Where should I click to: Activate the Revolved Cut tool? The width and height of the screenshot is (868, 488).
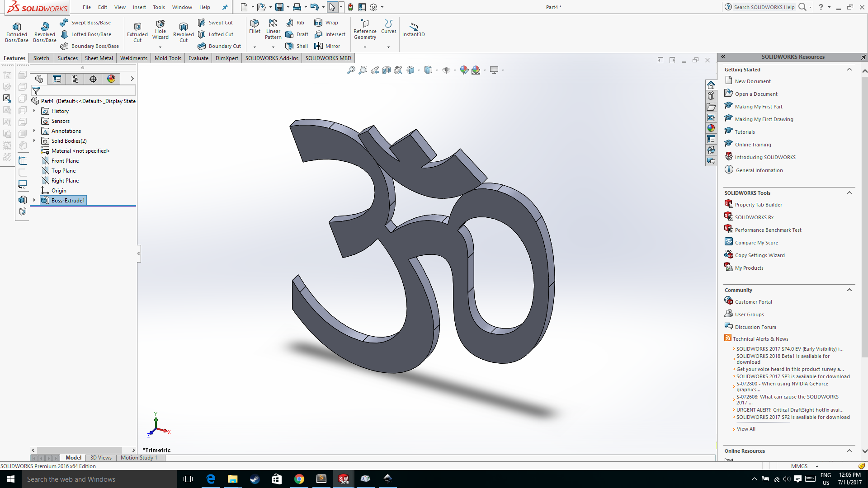184,32
